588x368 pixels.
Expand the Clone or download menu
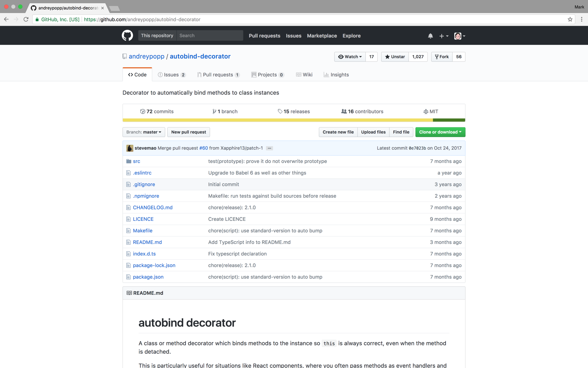click(440, 132)
